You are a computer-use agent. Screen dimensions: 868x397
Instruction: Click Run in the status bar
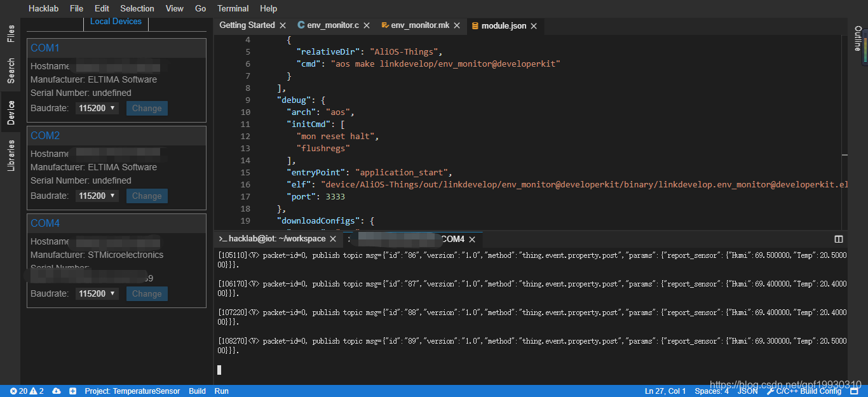click(221, 391)
